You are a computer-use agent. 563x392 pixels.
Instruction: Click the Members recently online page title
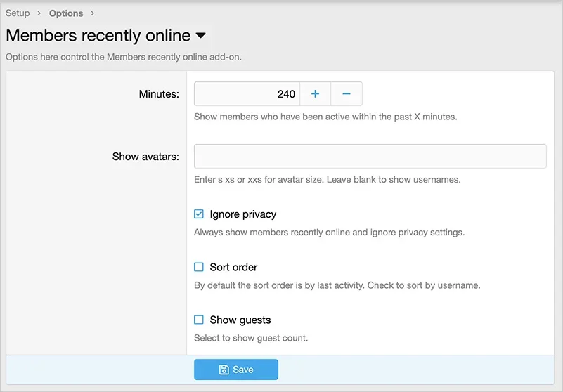98,36
